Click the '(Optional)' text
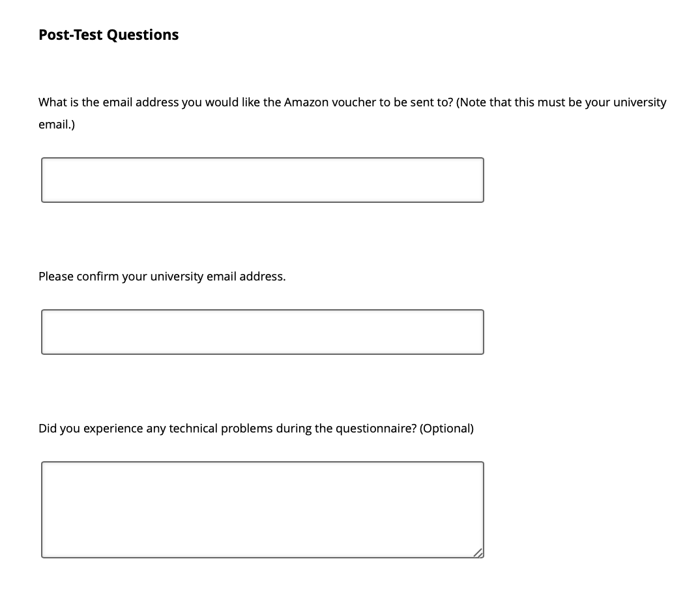Image resolution: width=700 pixels, height=591 pixels. 447,429
